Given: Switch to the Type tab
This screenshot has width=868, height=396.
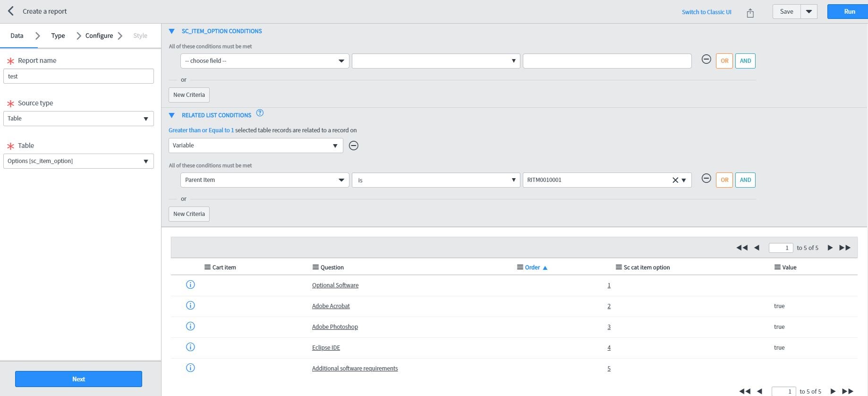Looking at the screenshot, I should click(x=58, y=35).
